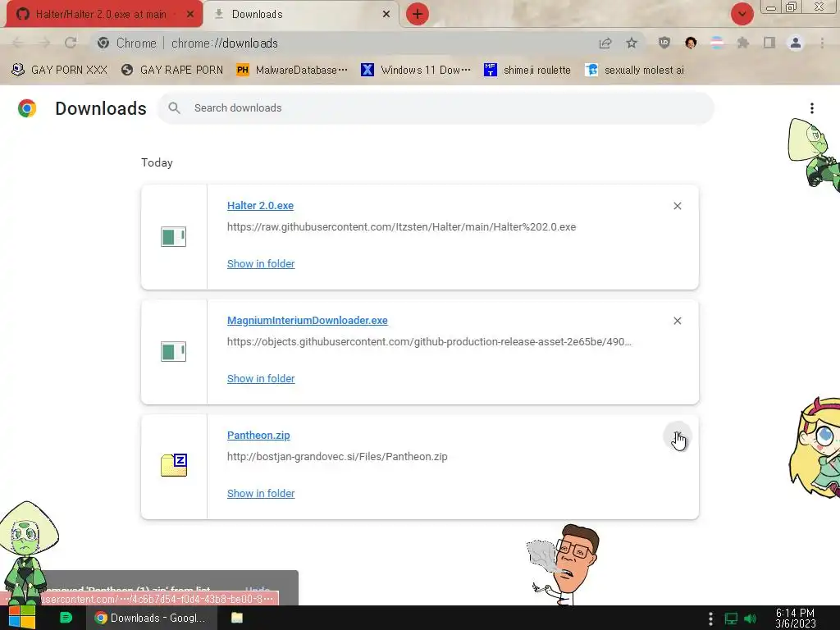The height and width of the screenshot is (630, 840).
Task: Show Pantheon.zip in folder
Action: 261,493
